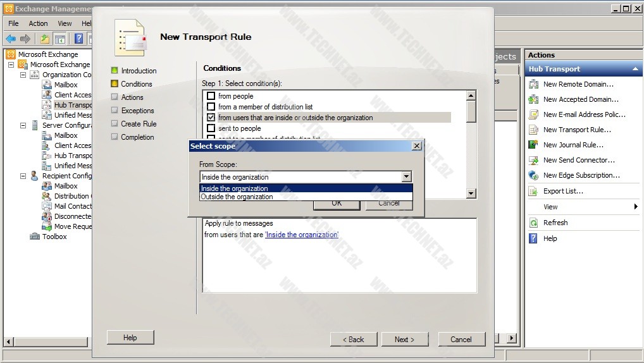Open the File menu
The width and height of the screenshot is (644, 363).
pyautogui.click(x=13, y=23)
